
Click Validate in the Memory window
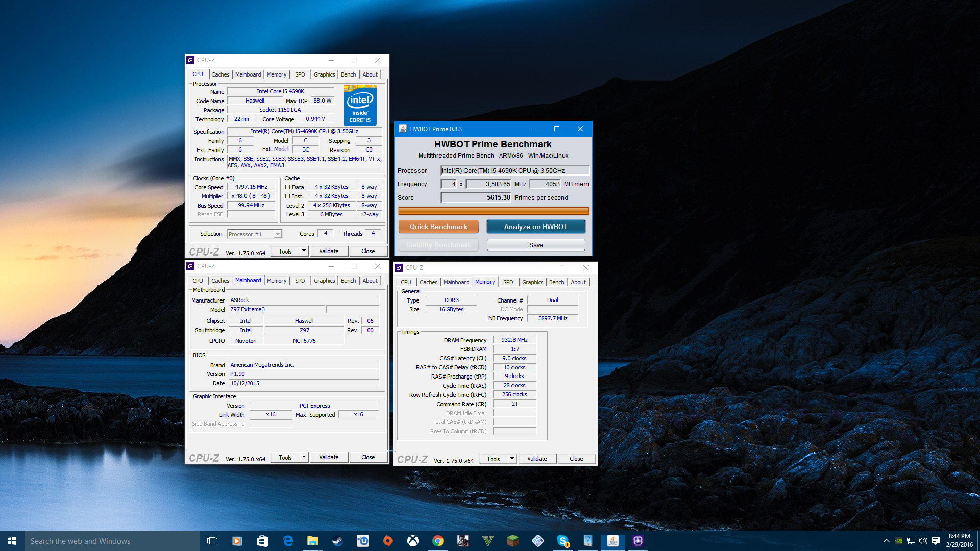536,459
